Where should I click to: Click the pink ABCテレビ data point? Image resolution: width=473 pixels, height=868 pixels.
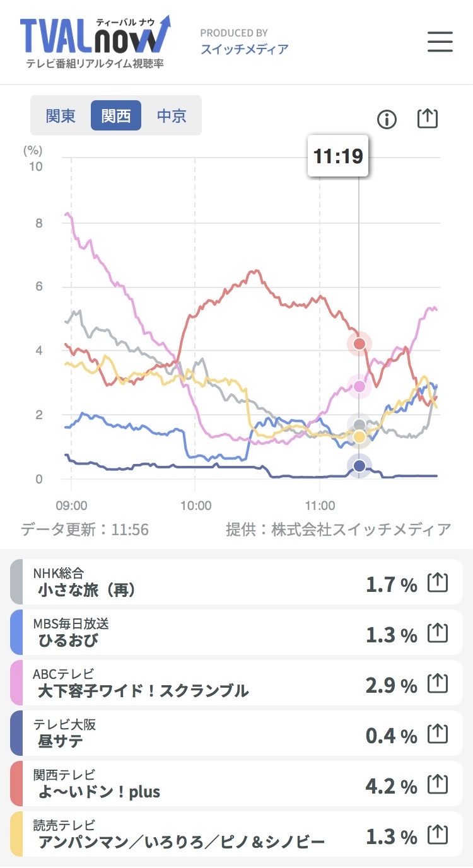359,386
